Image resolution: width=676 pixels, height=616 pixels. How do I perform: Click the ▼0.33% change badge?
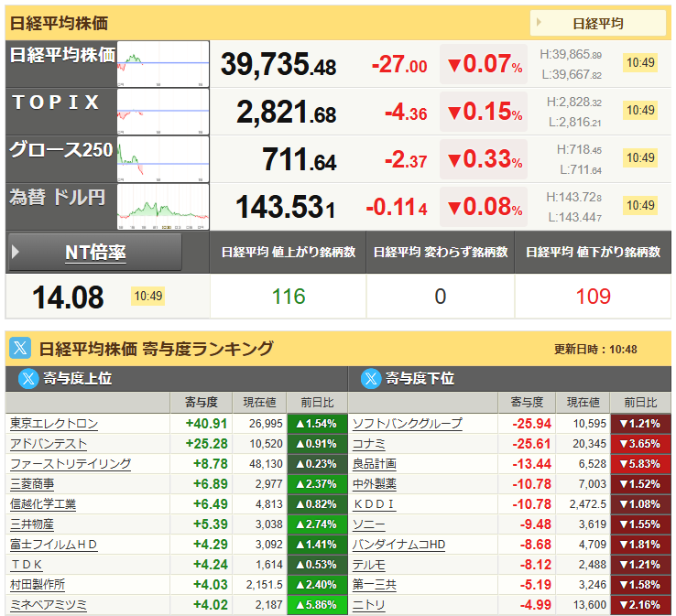484,159
